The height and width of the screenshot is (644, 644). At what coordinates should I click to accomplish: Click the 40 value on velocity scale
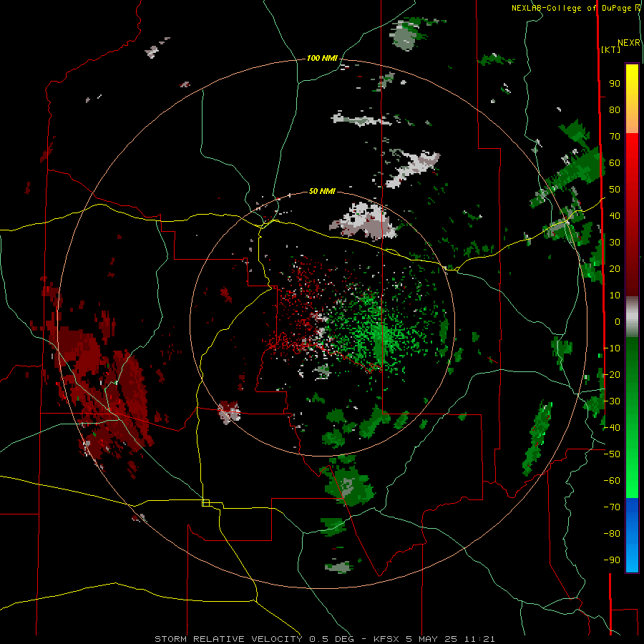click(615, 216)
